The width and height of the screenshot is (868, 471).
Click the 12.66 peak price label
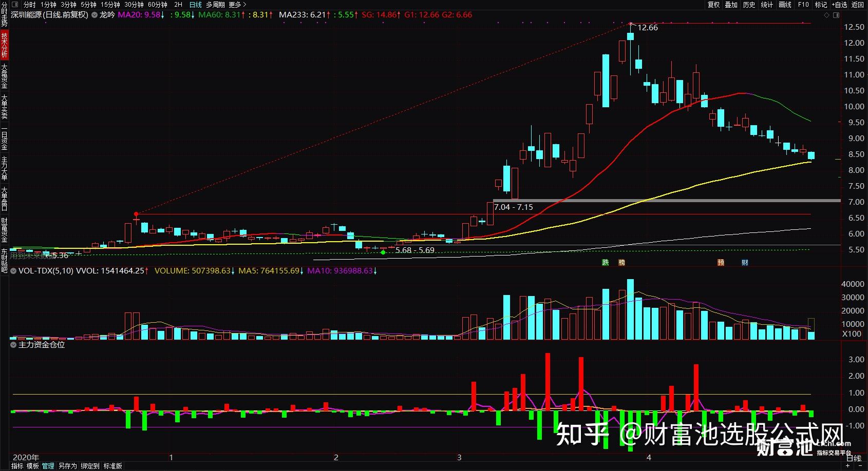(647, 28)
